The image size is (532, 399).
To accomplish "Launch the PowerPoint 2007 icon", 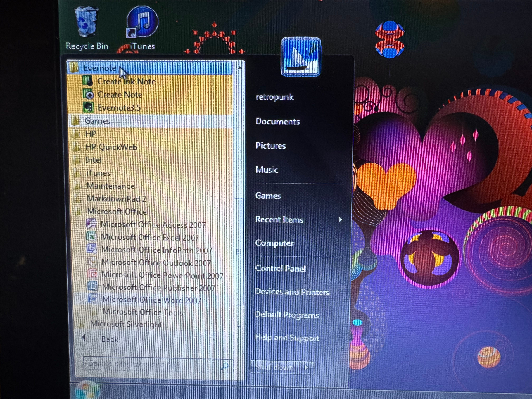I will 93,274.
